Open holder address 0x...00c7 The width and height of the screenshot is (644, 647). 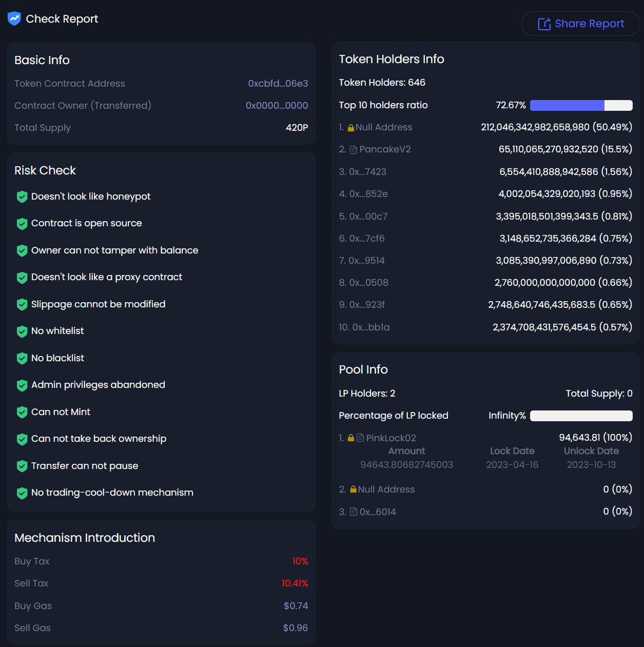pos(368,216)
